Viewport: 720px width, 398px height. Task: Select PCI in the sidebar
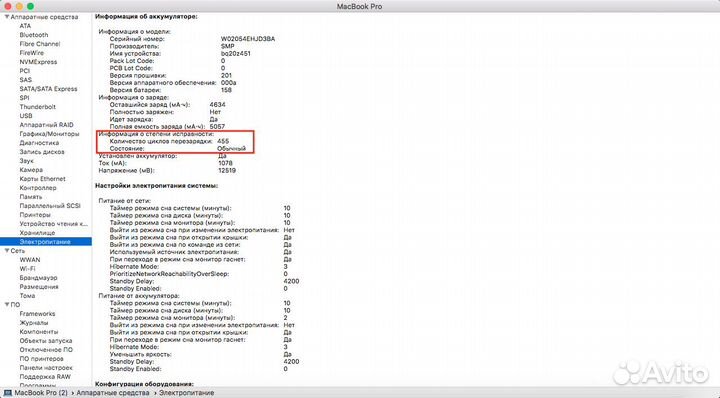[24, 71]
